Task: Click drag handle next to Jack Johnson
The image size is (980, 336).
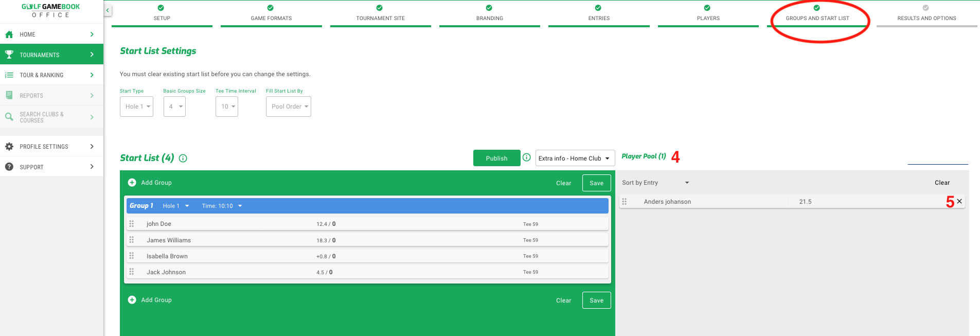Action: coord(132,272)
